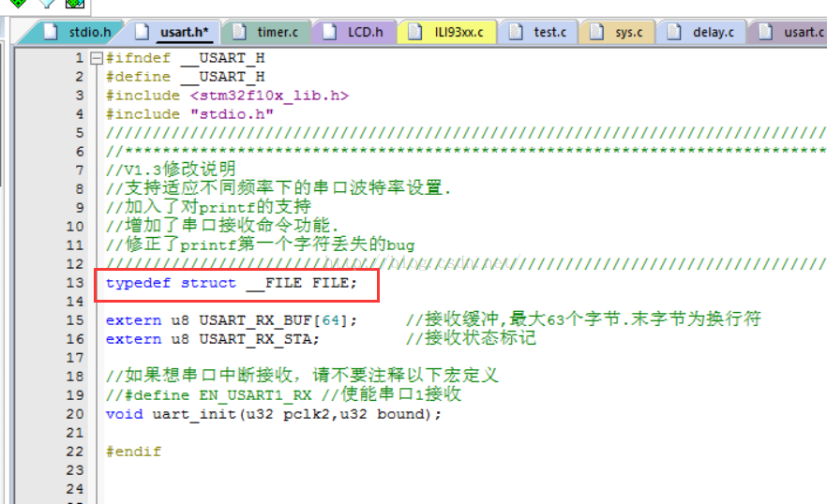Click the '//修正了printf第一个字符丢失的bug' comment
This screenshot has height=504, width=827.
(260, 245)
